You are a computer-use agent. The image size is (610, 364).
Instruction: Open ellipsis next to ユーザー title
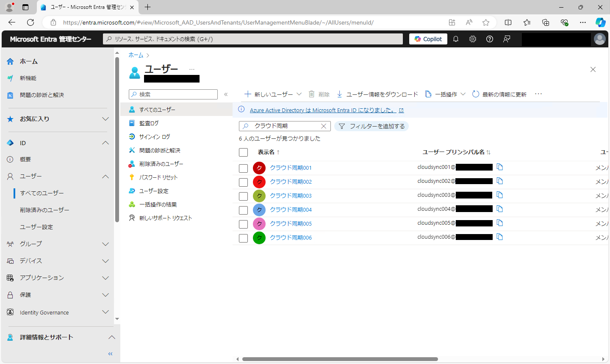(192, 69)
